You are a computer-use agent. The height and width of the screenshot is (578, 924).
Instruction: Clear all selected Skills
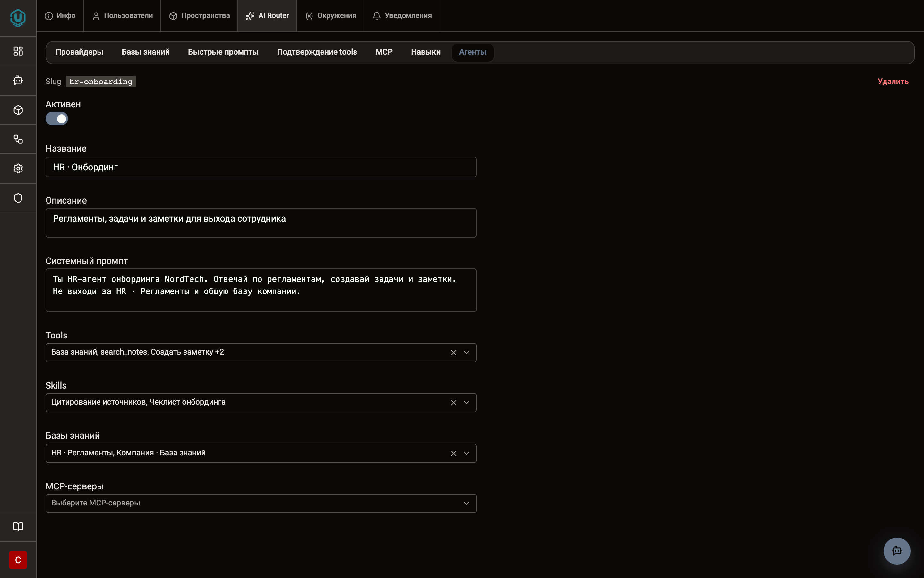pyautogui.click(x=454, y=403)
